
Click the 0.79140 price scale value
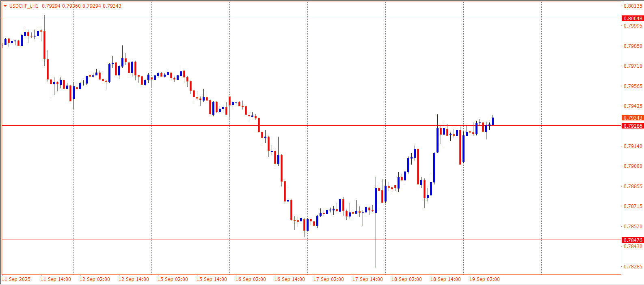click(x=633, y=146)
